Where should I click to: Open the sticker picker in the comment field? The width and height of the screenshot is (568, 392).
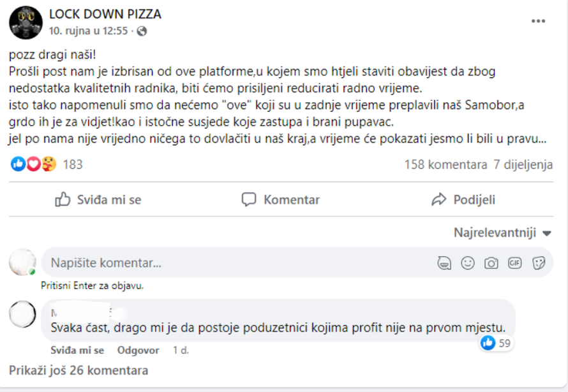pyautogui.click(x=538, y=262)
